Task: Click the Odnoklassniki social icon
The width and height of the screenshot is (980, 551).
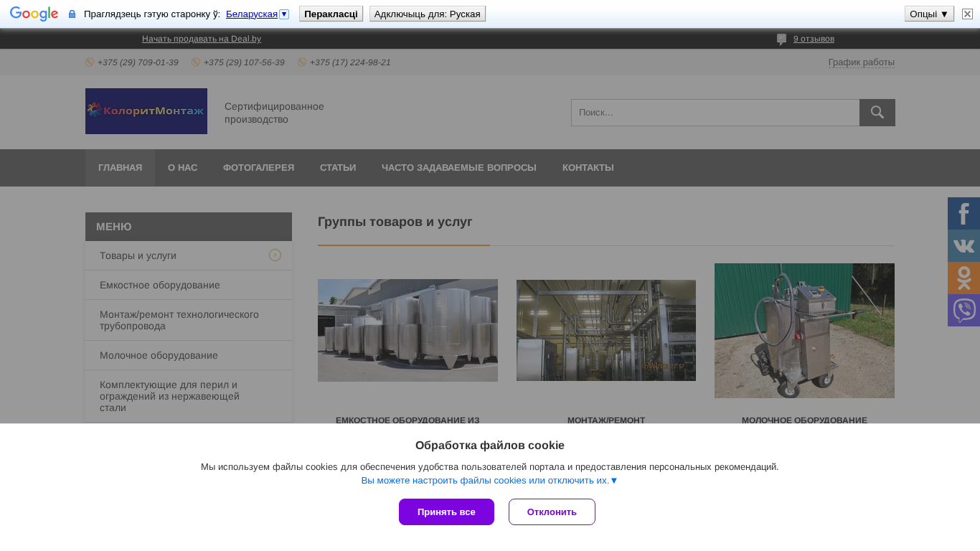Action: pyautogui.click(x=963, y=278)
